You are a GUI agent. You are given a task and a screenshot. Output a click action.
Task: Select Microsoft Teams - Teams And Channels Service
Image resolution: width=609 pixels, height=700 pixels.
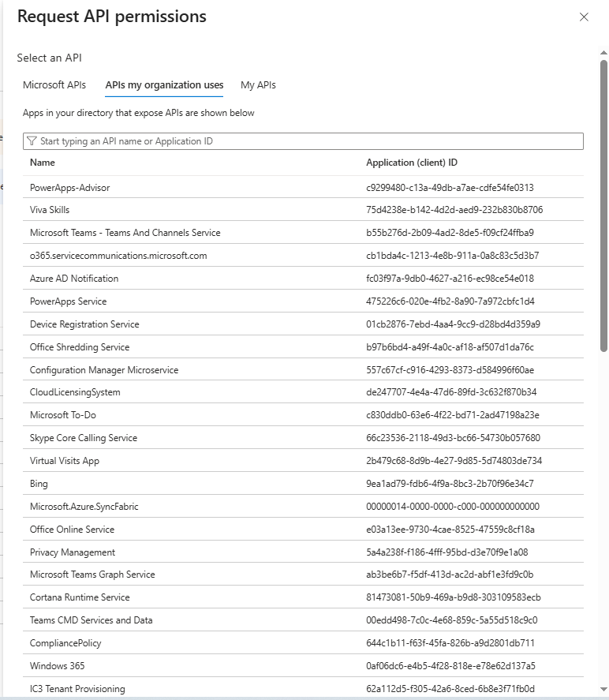[x=125, y=233]
